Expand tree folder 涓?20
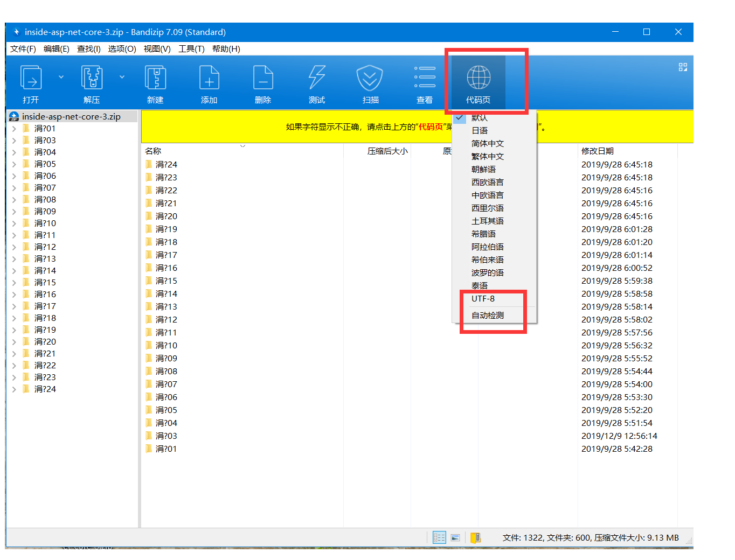 [x=14, y=342]
